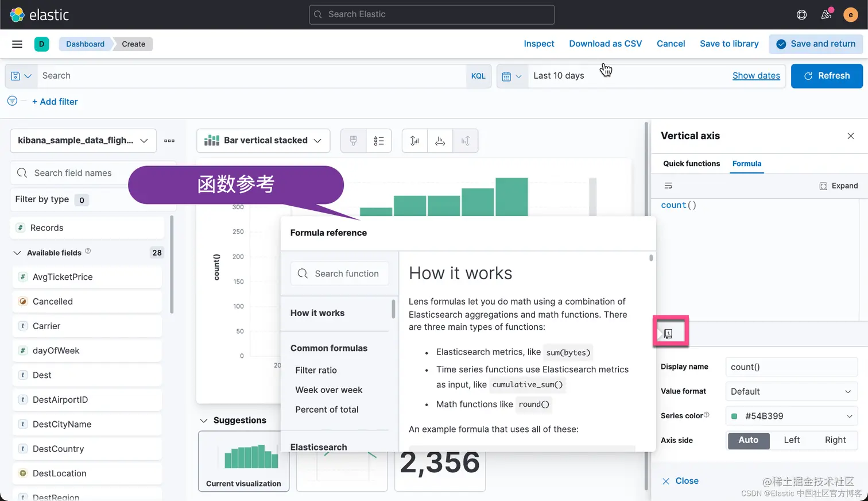The image size is (868, 501).
Task: Toggle word wrap in formula editor
Action: [668, 186]
